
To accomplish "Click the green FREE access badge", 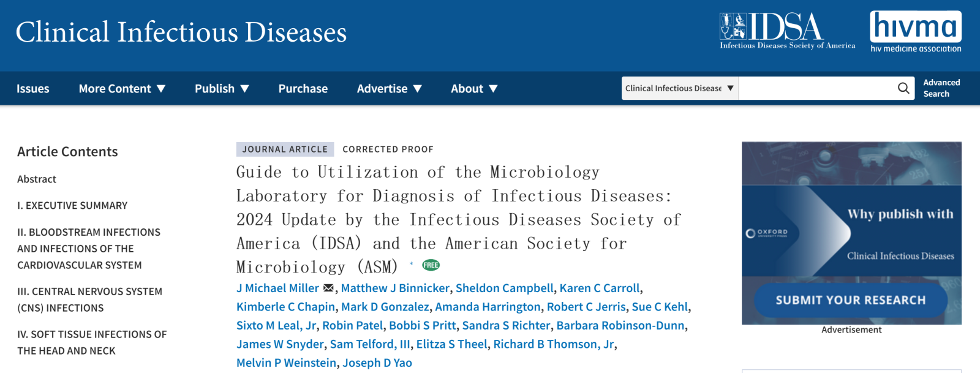I will tap(431, 265).
